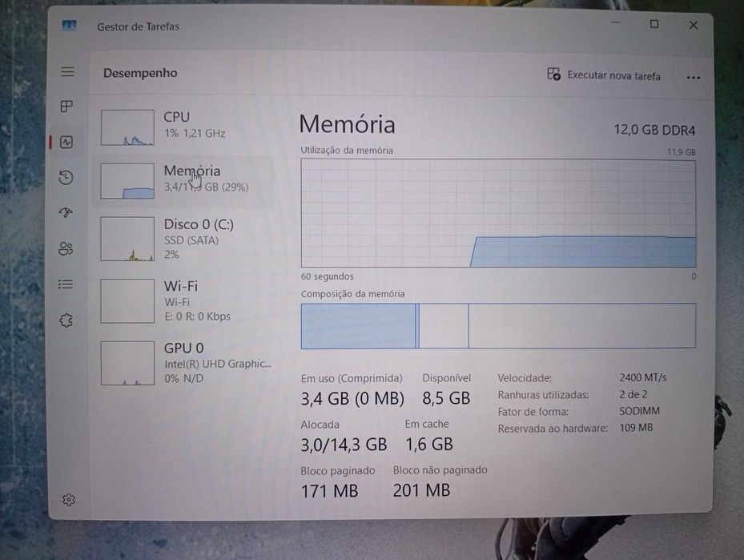Select the Disco 0 (C:) item
The width and height of the screenshot is (744, 560).
tap(183, 240)
